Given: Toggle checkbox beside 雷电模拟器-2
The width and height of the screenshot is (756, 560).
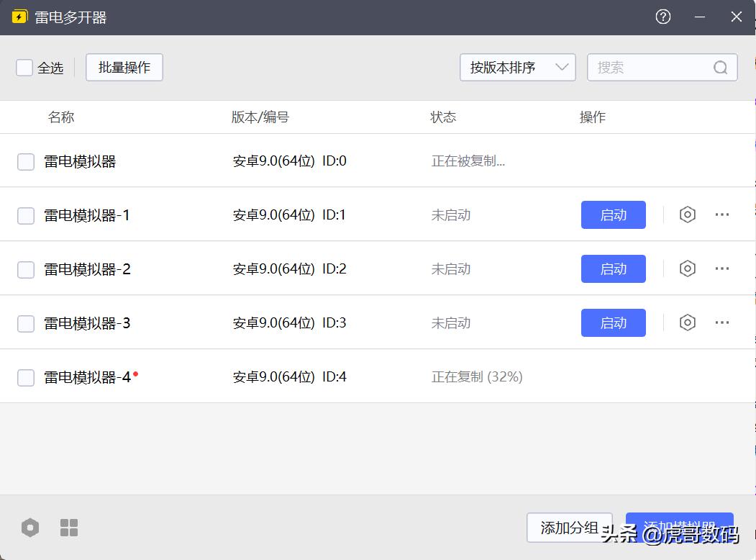Looking at the screenshot, I should click(26, 269).
